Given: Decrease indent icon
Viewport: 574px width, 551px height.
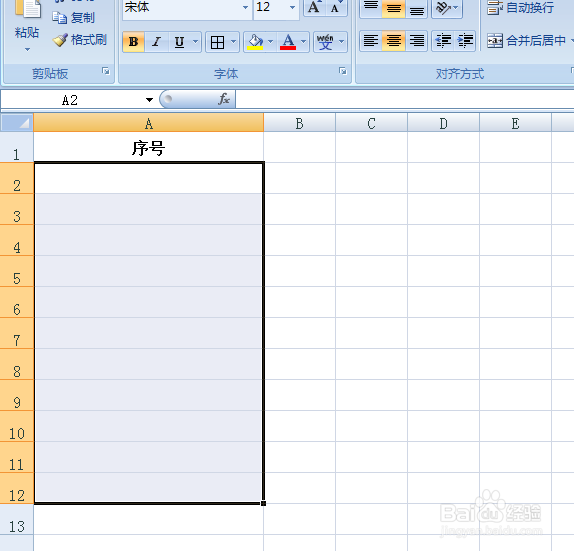Looking at the screenshot, I should (x=443, y=41).
